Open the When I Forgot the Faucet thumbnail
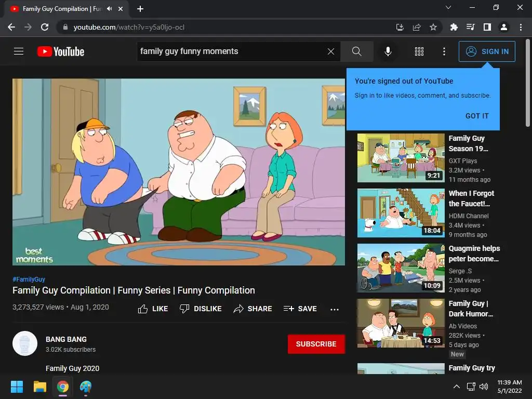 401,212
